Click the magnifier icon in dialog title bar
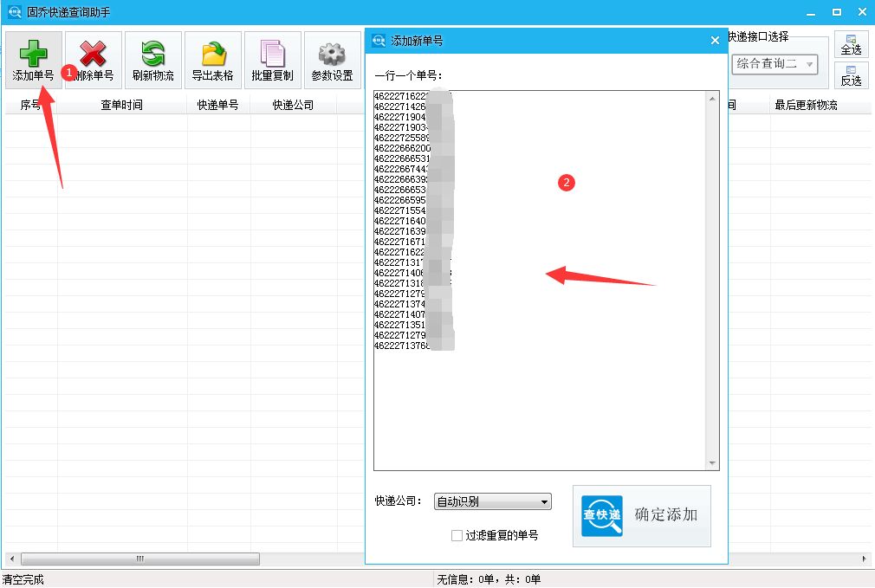This screenshot has width=875, height=588. pyautogui.click(x=379, y=40)
